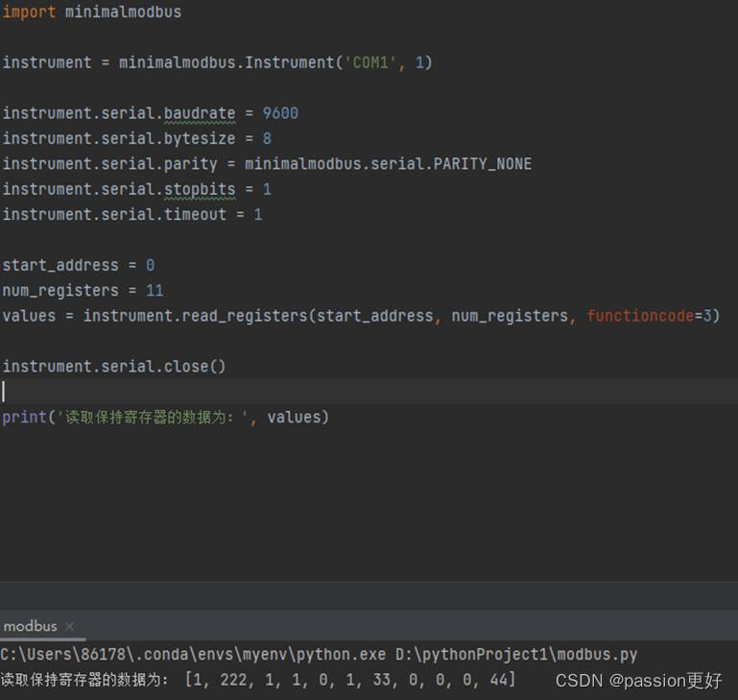
Task: Click the value 44 in console output
Action: [499, 680]
